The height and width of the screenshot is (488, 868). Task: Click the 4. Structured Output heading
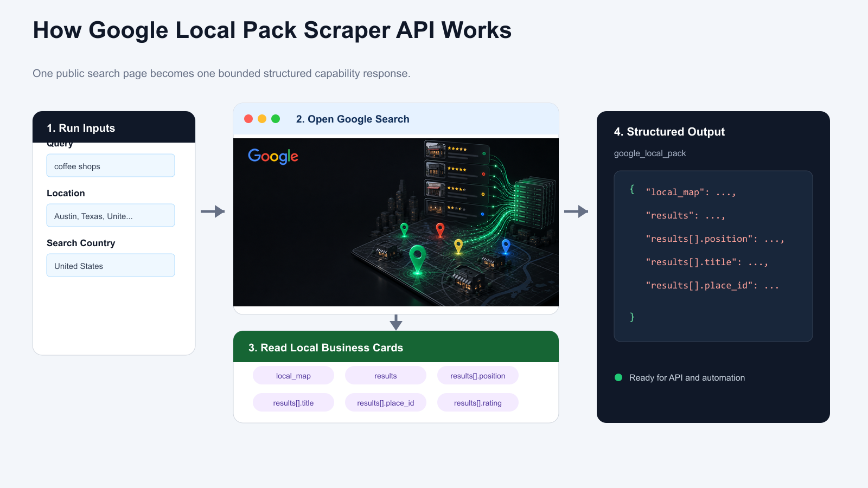pos(669,132)
